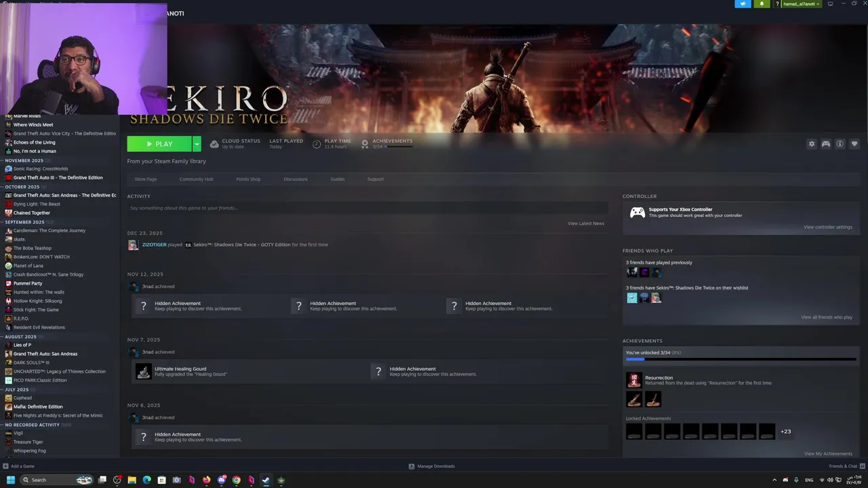The height and width of the screenshot is (488, 868).
Task: Click the header achievements progress bar
Action: [398, 146]
